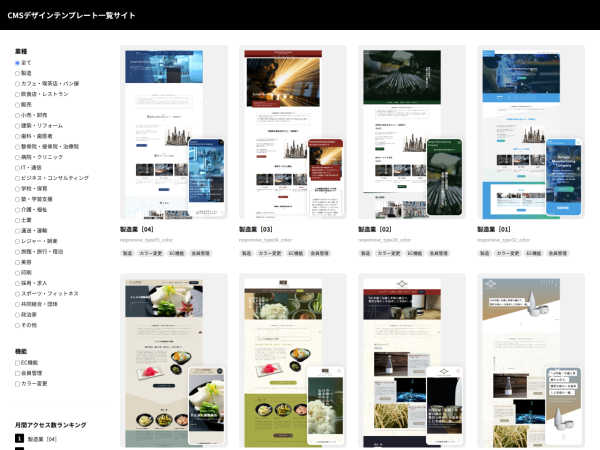Open the 製造 tag under 製造業 [04]
Screen dimensions: 600x450
click(127, 253)
